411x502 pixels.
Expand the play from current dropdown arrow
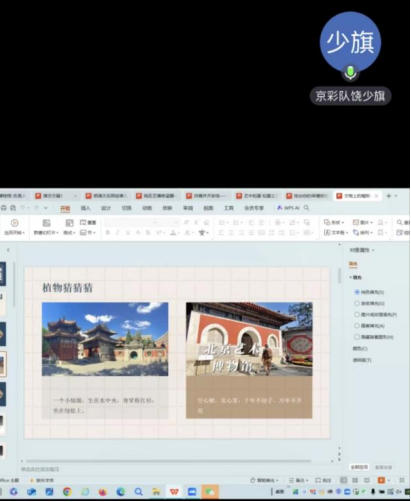click(24, 233)
